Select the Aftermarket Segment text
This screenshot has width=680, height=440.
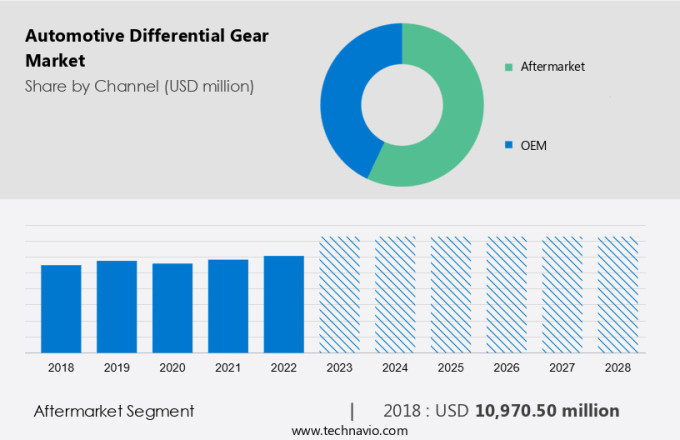(x=114, y=411)
